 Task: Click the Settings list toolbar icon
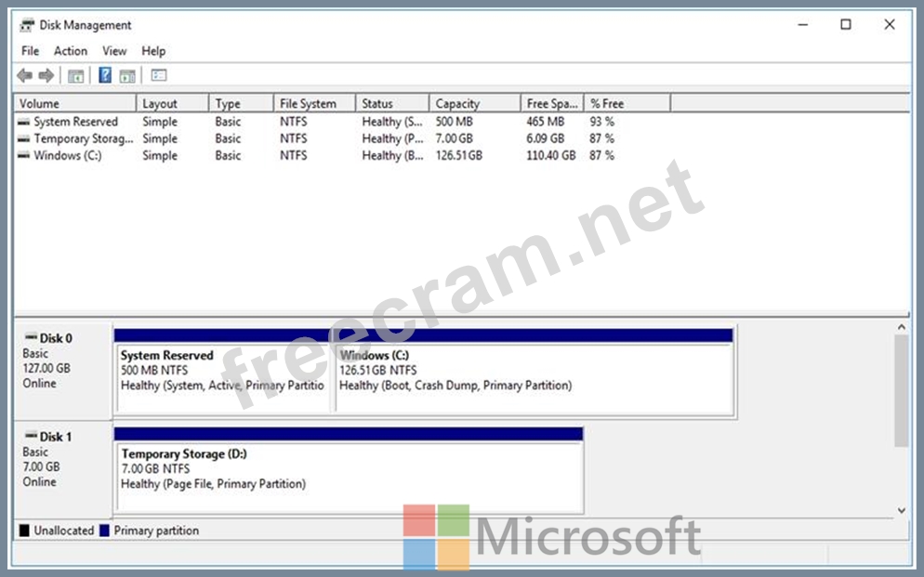158,75
